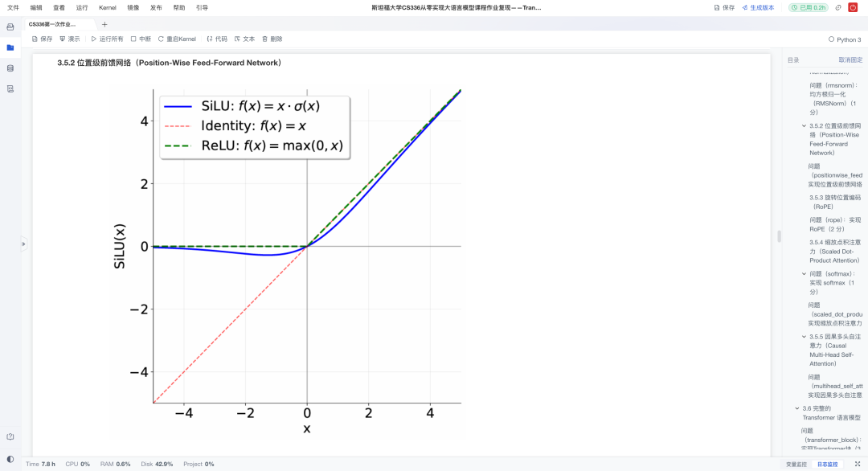
Task: Open outline item 问题（positionwise_feed
Action: tap(835, 175)
